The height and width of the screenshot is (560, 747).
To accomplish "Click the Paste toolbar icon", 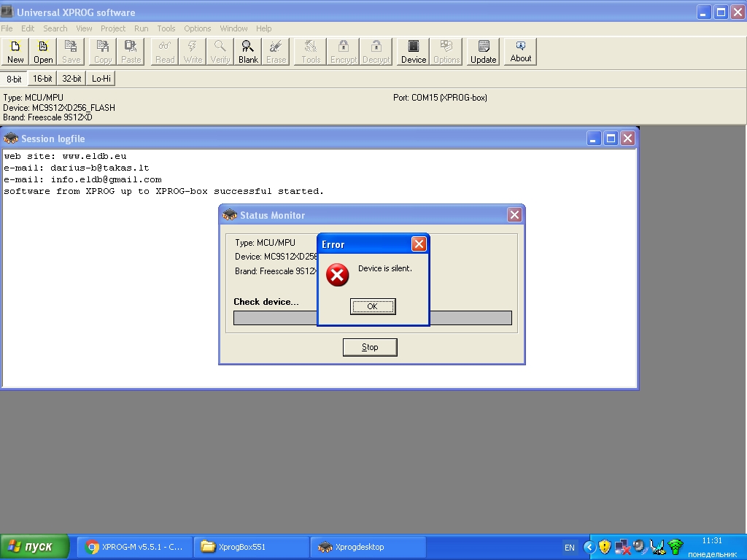I will (x=131, y=52).
